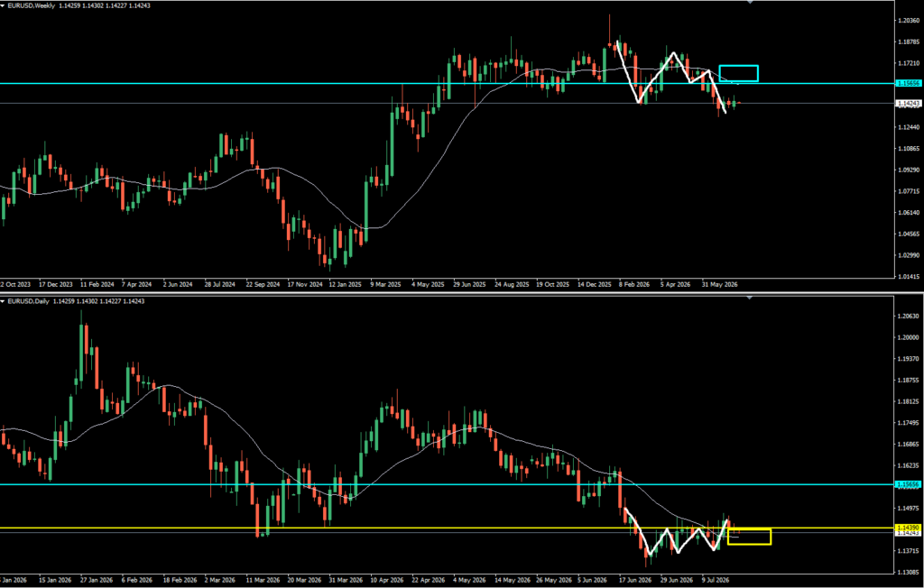Click the 27 Jan 2026 date label
Screen dimensions: 924x588
(x=96, y=580)
